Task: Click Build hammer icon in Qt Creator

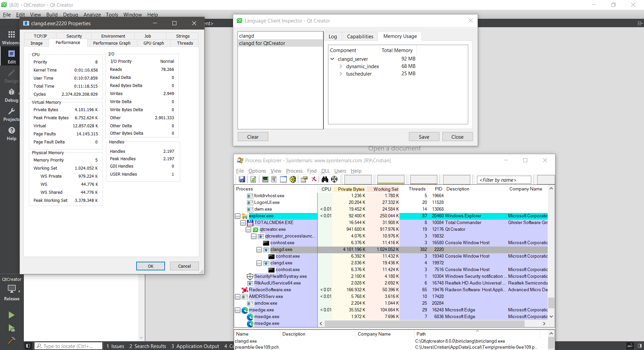Action: (11, 340)
